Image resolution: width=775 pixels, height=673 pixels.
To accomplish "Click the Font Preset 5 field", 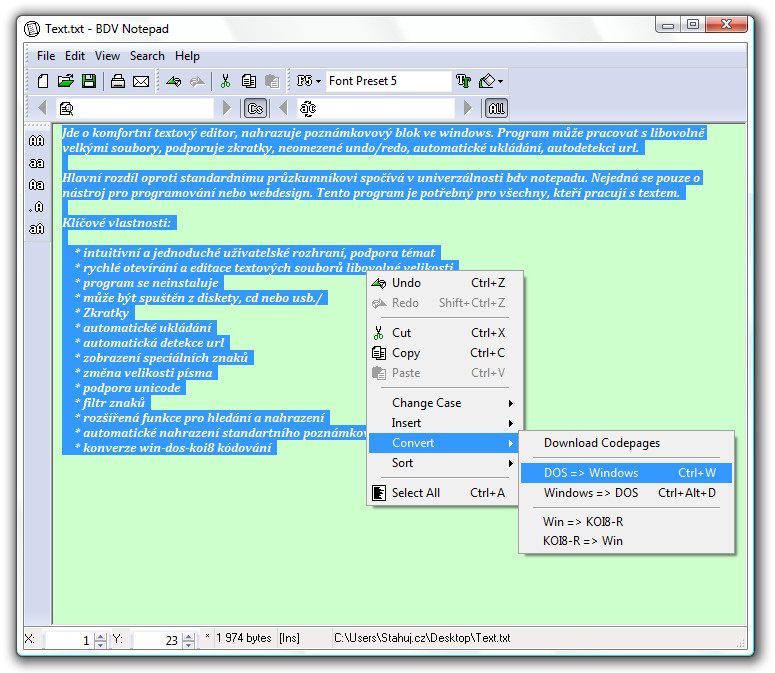I will pyautogui.click(x=388, y=81).
